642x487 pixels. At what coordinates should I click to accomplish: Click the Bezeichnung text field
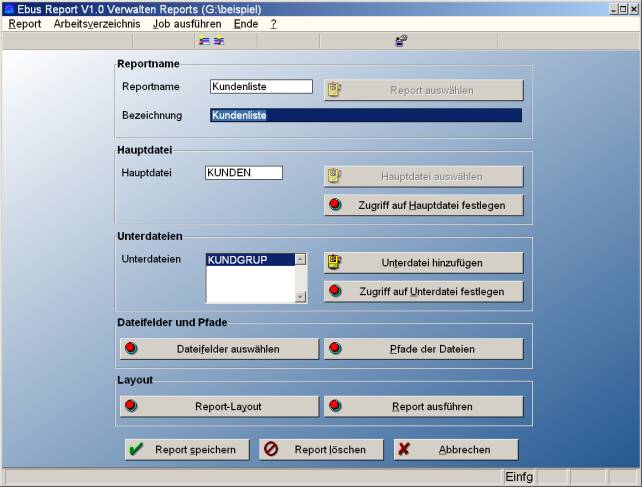[x=365, y=115]
